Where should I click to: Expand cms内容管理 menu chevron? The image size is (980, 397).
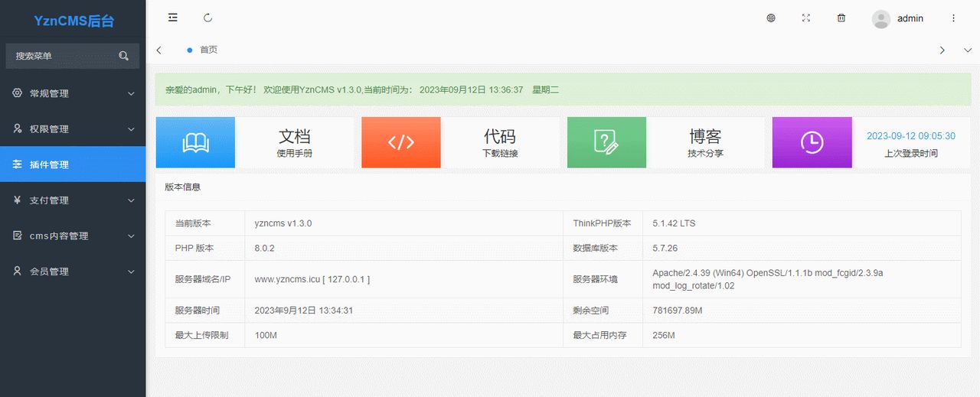[131, 236]
